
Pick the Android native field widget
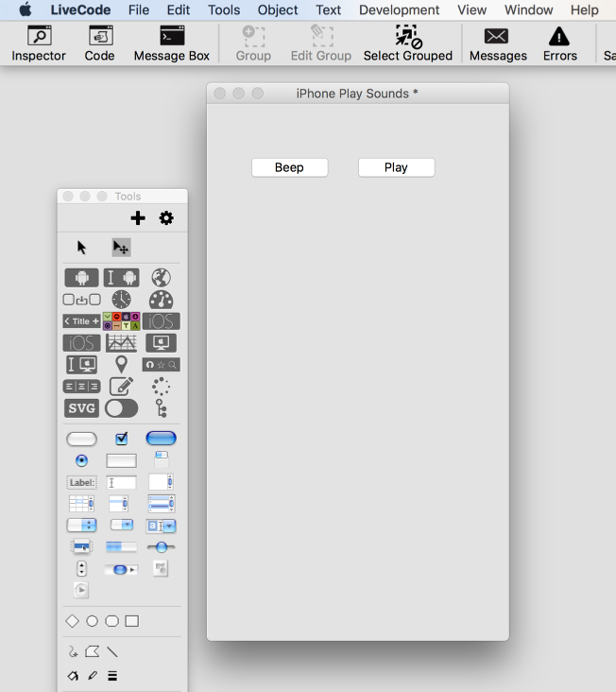coord(121,278)
